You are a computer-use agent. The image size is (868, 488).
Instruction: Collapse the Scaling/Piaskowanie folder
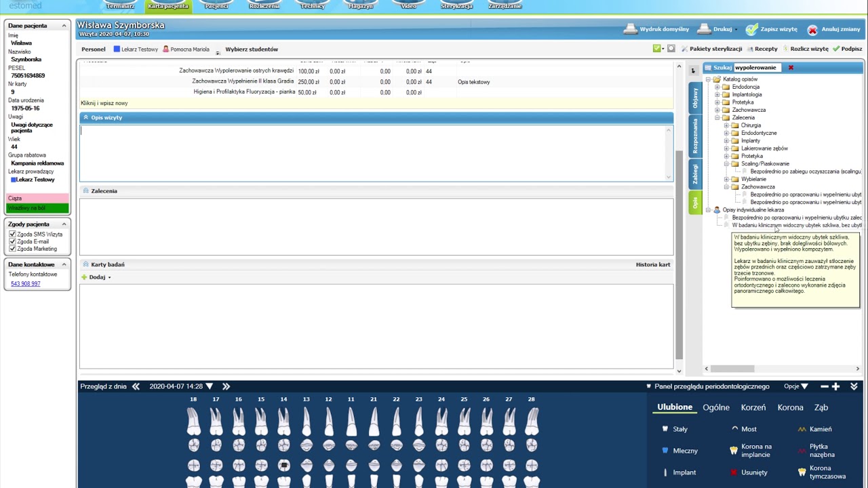click(726, 164)
